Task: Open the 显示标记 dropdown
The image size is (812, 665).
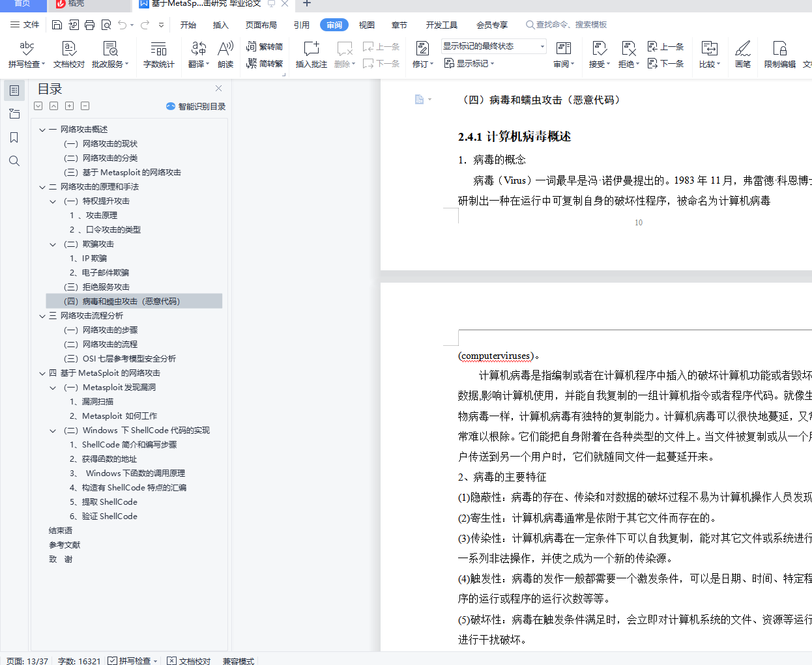Action: tap(469, 63)
